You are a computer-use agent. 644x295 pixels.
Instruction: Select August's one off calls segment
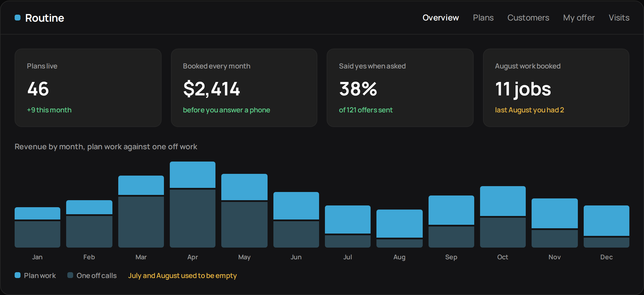400,243
